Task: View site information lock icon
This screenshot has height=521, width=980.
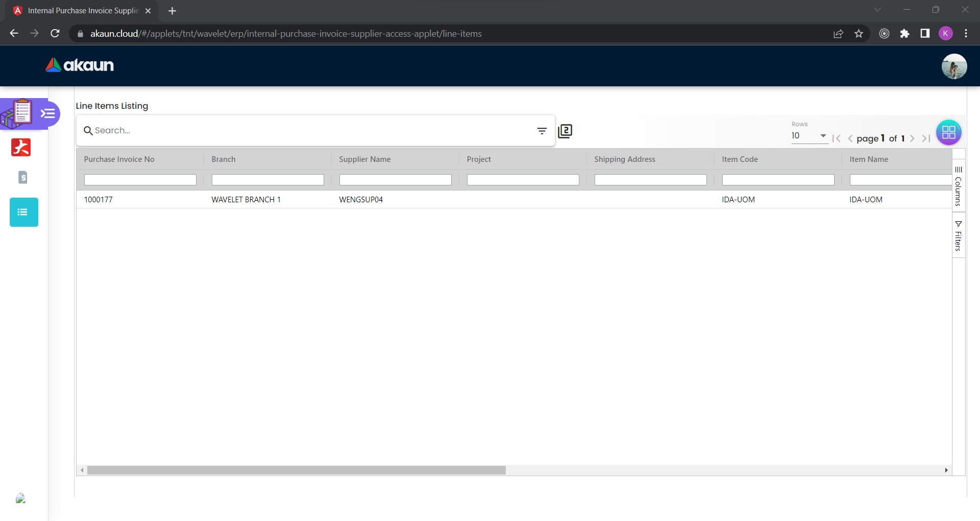Action: (x=80, y=34)
